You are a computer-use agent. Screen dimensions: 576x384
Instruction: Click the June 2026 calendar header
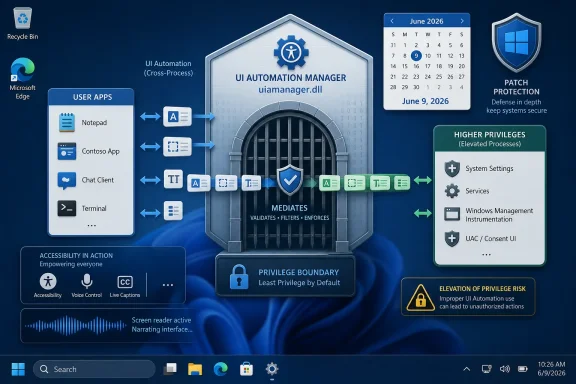point(426,21)
